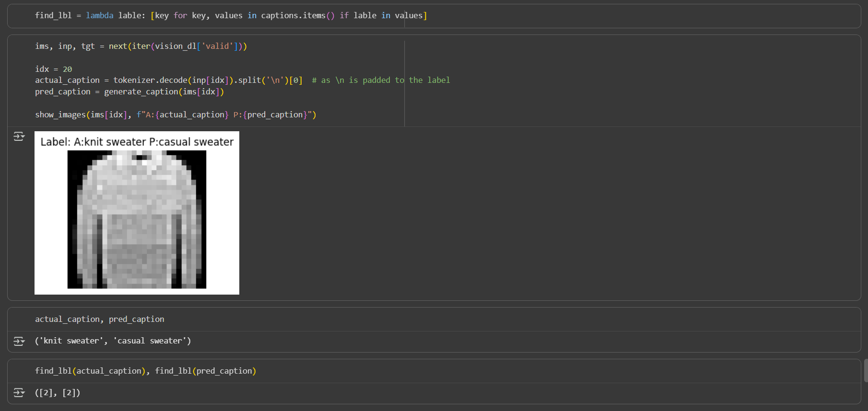This screenshot has height=411, width=868.
Task: Click the output options icon beside the sweater image
Action: pyautogui.click(x=19, y=137)
